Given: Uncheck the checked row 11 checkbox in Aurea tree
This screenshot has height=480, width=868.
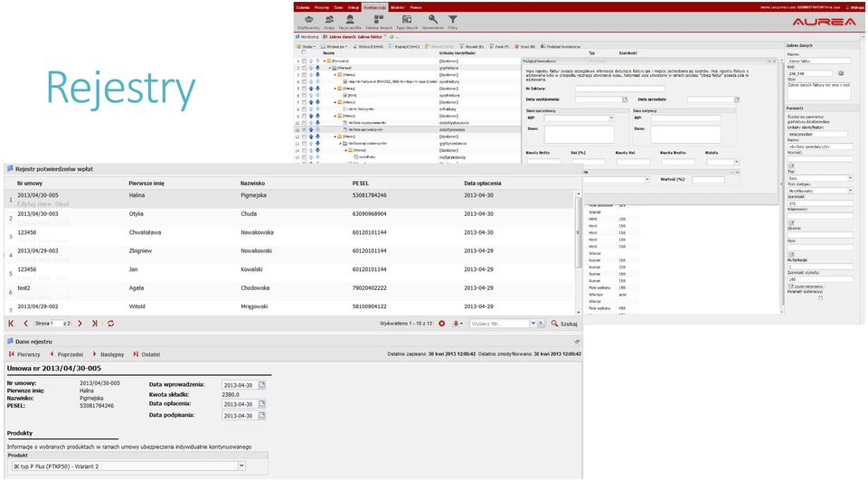Looking at the screenshot, I should [304, 129].
